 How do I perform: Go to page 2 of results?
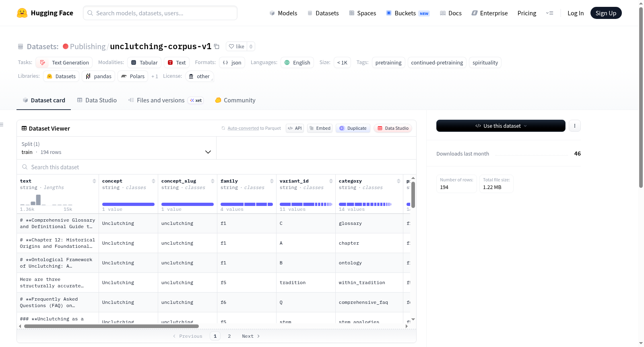[229, 336]
